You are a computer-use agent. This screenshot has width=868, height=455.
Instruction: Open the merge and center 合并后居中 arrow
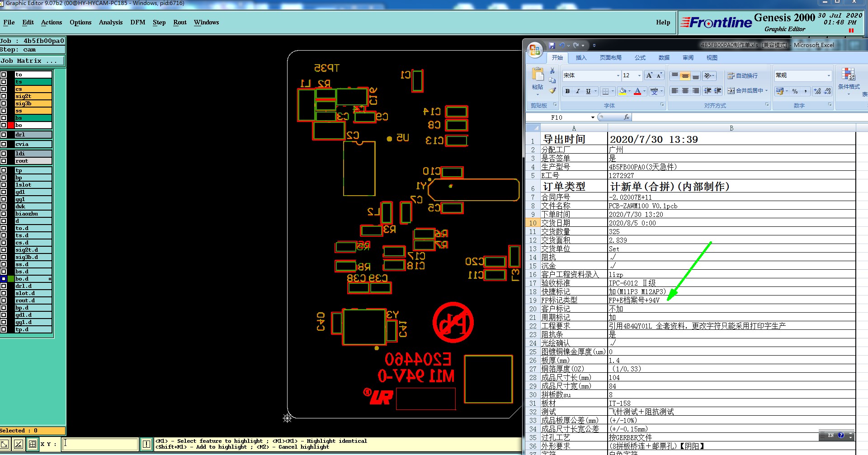[x=767, y=91]
